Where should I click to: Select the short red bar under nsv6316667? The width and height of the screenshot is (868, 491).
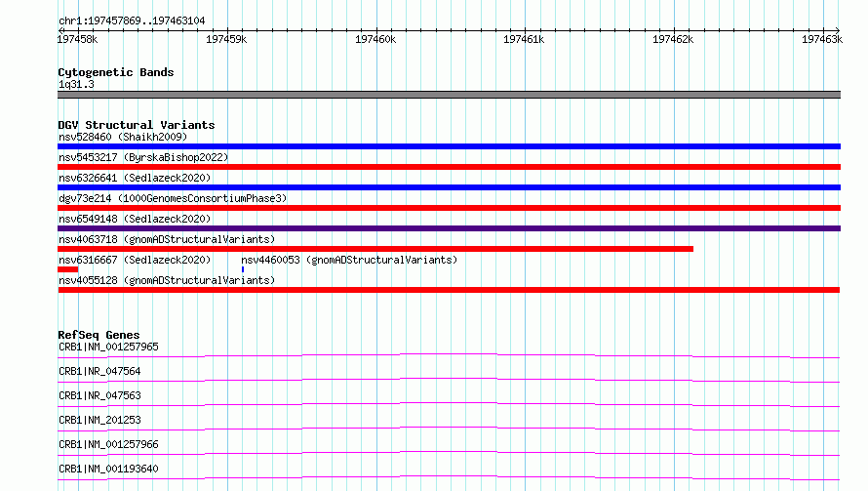pyautogui.click(x=67, y=269)
